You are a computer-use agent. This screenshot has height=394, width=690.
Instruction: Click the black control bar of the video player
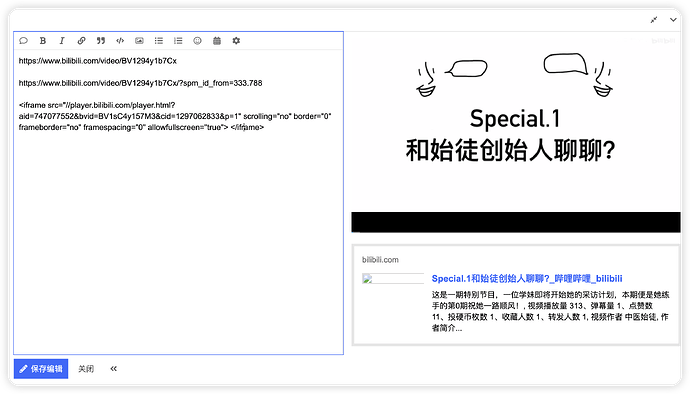point(516,222)
